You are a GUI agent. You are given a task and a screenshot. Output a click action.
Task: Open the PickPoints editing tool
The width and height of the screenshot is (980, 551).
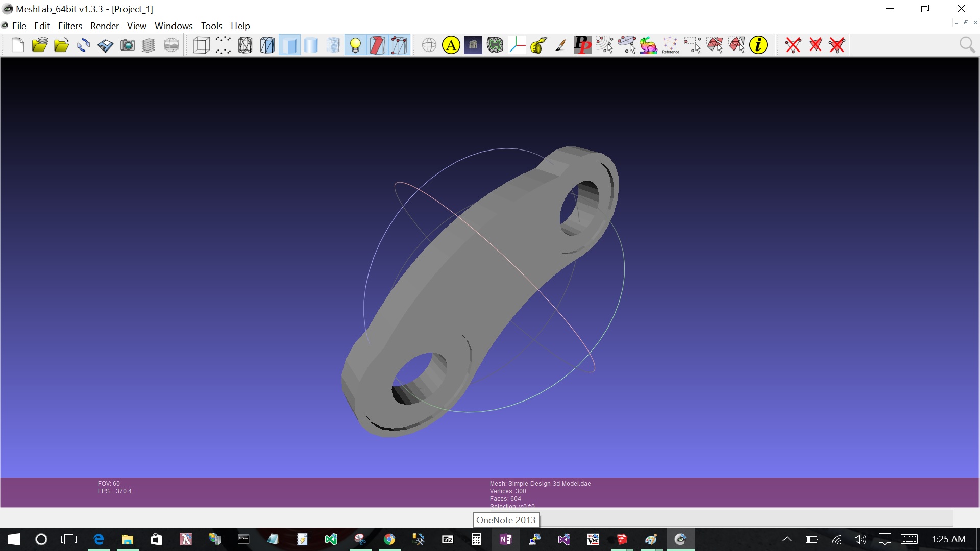(582, 45)
